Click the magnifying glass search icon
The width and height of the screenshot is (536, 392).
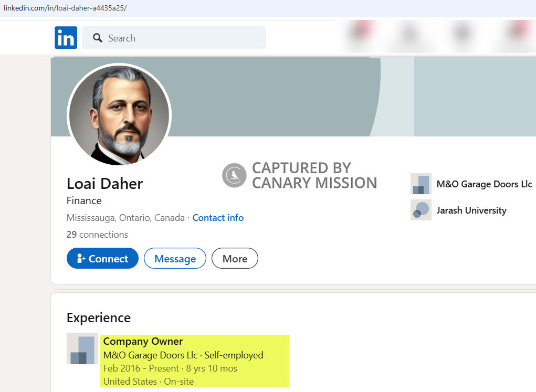(x=97, y=38)
